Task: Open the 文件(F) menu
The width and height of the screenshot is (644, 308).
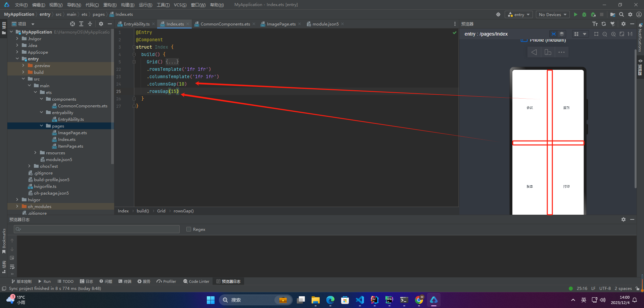Action: (21, 5)
